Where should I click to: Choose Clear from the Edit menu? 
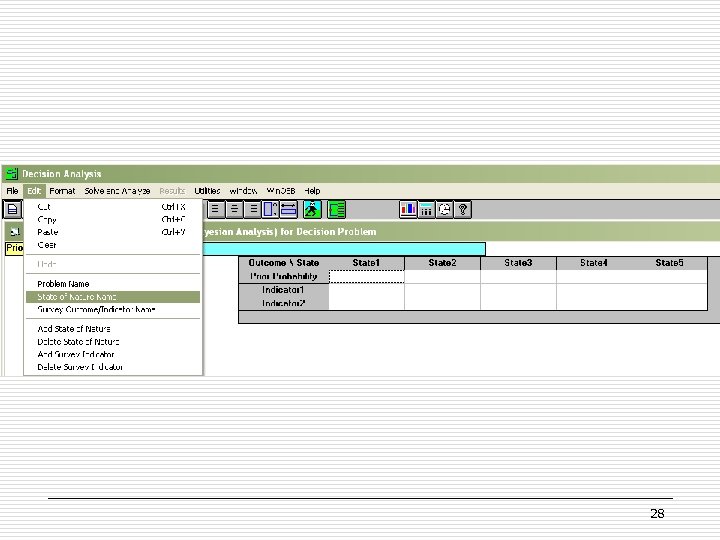pyautogui.click(x=113, y=245)
